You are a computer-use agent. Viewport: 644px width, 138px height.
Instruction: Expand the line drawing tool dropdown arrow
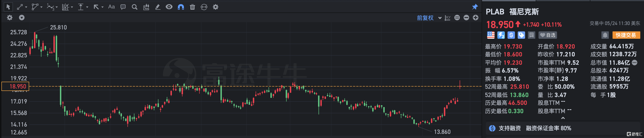(x=26, y=7)
